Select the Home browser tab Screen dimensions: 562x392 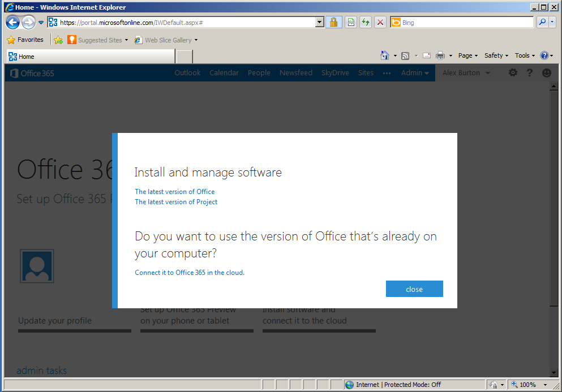pos(91,57)
